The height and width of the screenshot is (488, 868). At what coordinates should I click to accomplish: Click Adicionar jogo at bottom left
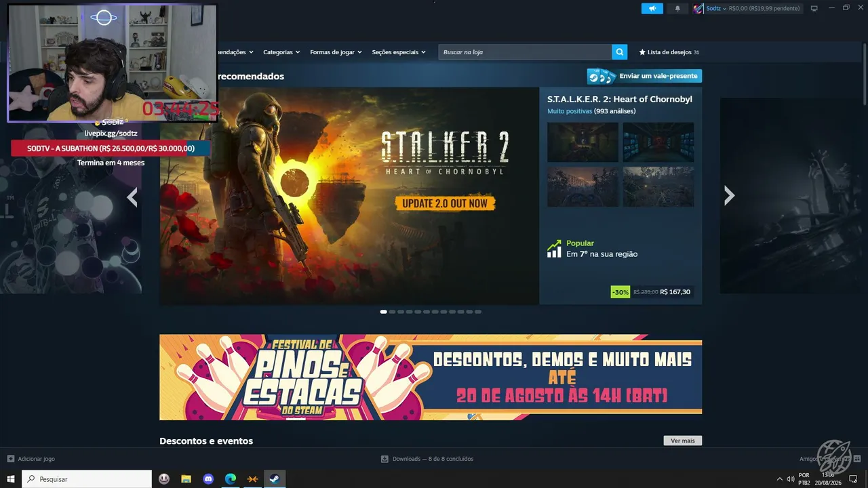point(31,459)
